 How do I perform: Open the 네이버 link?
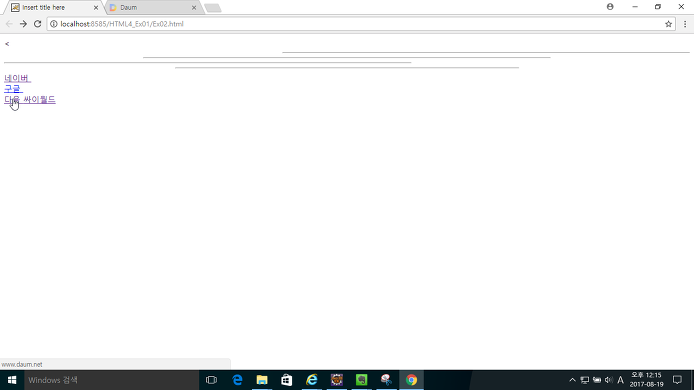(x=17, y=78)
